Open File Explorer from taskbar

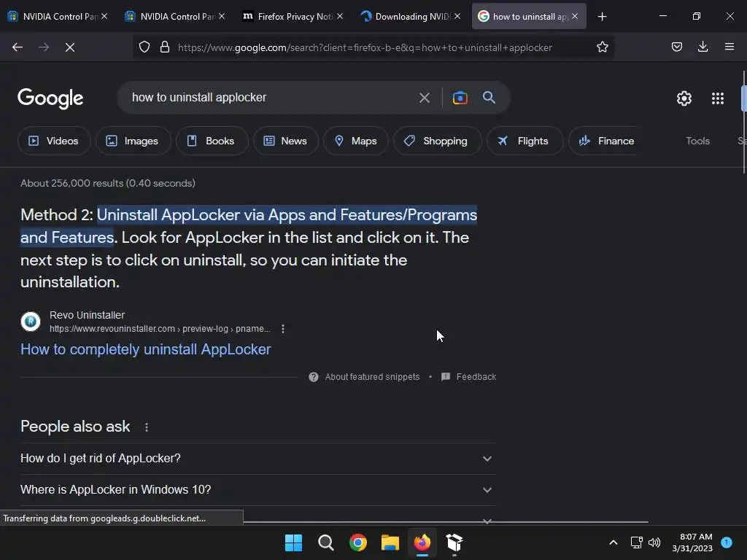(390, 542)
